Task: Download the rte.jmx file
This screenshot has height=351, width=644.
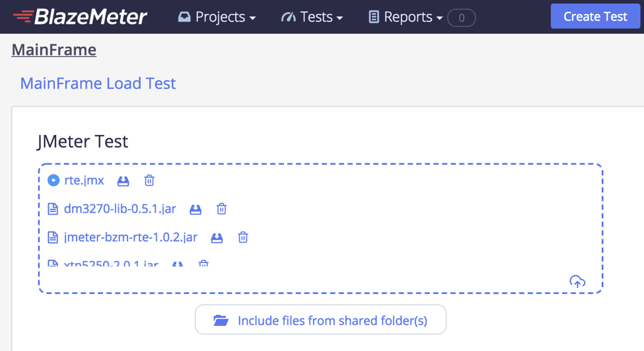Action: click(x=123, y=180)
